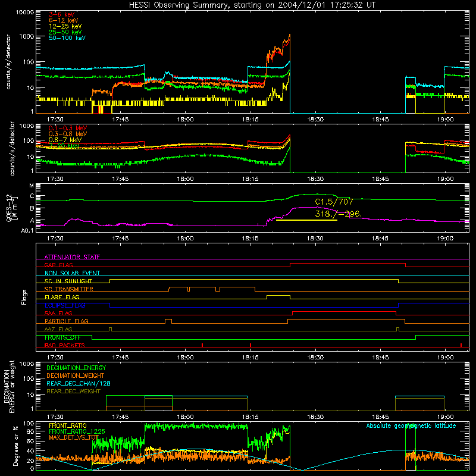Click the AAZ_FLAG pulse near 17:42
This screenshot has height=476, width=476.
110,329
